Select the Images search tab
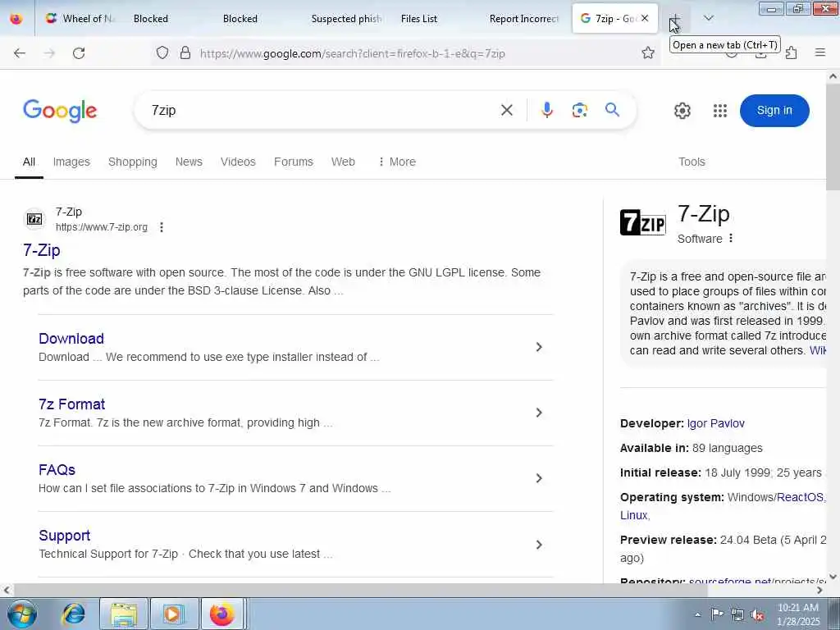This screenshot has width=840, height=630. [71, 162]
